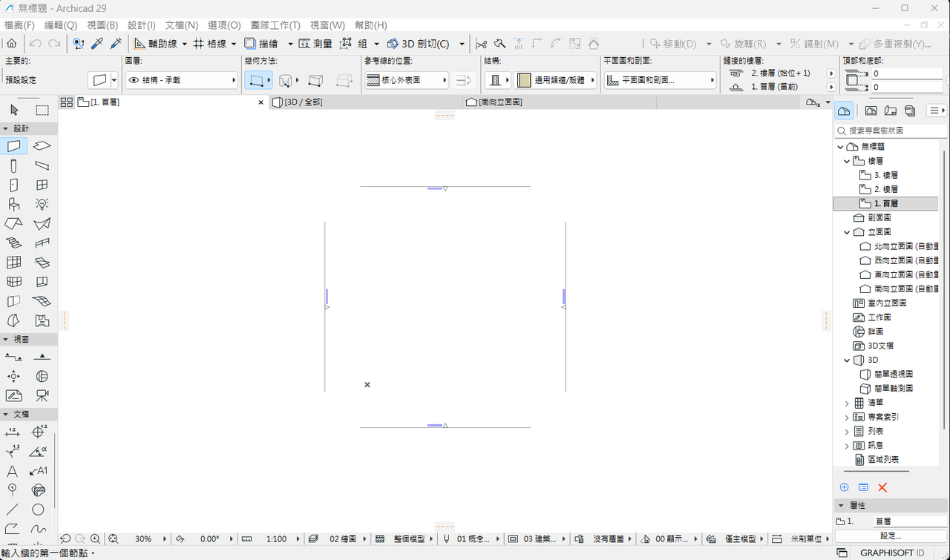Select the Text tool

point(13,471)
